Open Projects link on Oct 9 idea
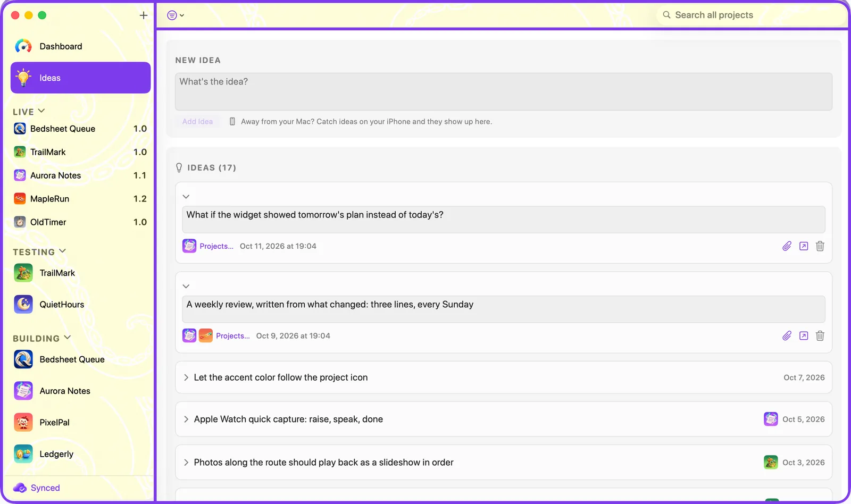The width and height of the screenshot is (851, 504). 233,336
